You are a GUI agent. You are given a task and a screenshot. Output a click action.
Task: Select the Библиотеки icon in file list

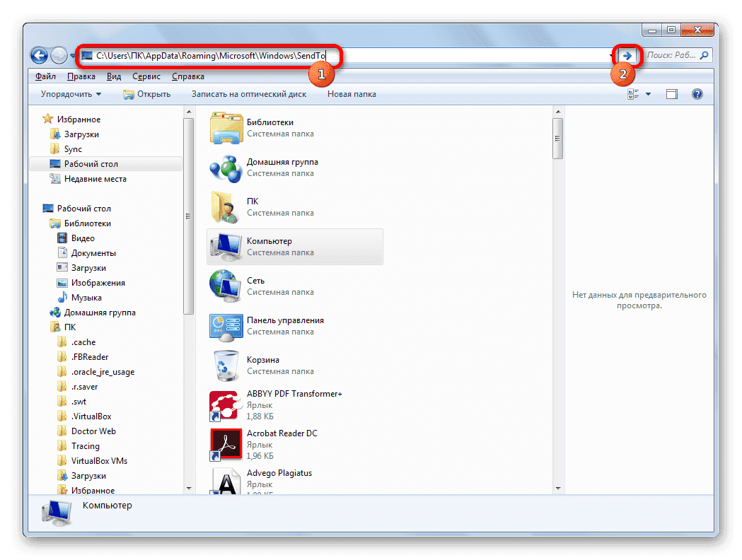(226, 128)
